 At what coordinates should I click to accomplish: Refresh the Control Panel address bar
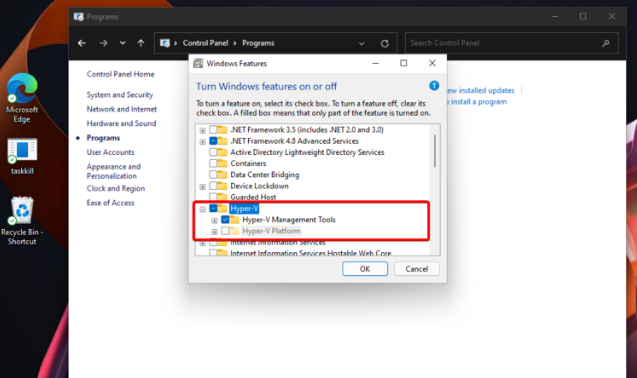tap(385, 43)
